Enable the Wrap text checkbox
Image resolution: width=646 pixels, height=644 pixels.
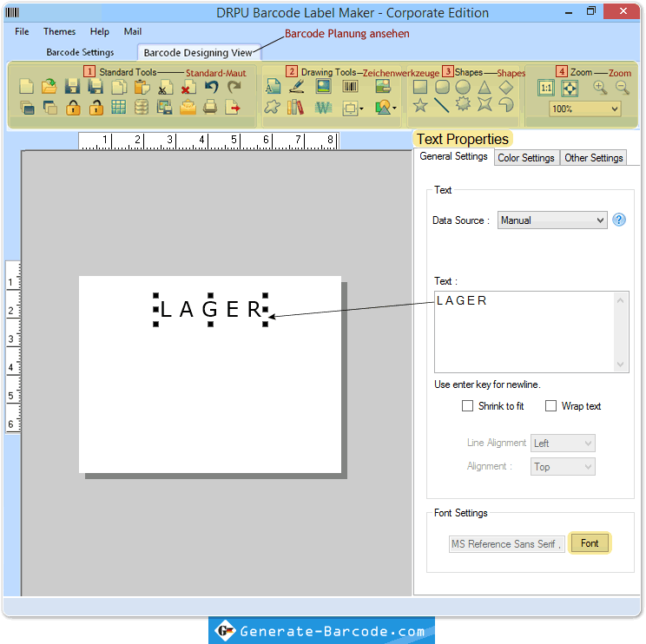(x=550, y=405)
